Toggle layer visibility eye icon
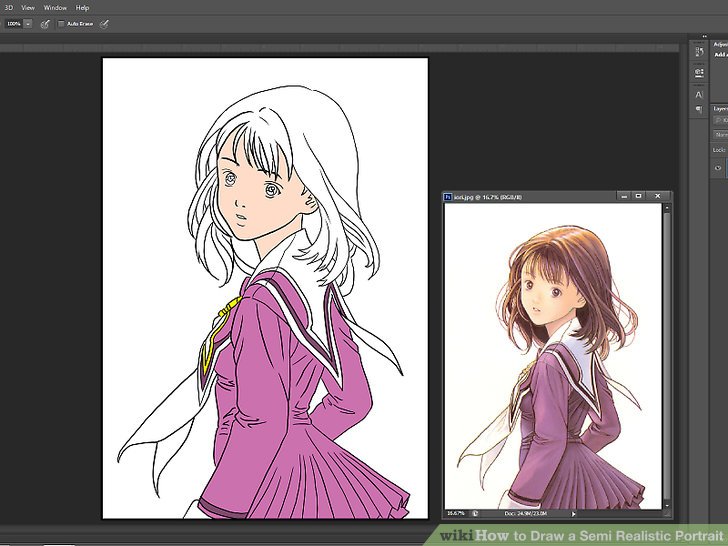Image resolution: width=728 pixels, height=546 pixels. click(719, 166)
